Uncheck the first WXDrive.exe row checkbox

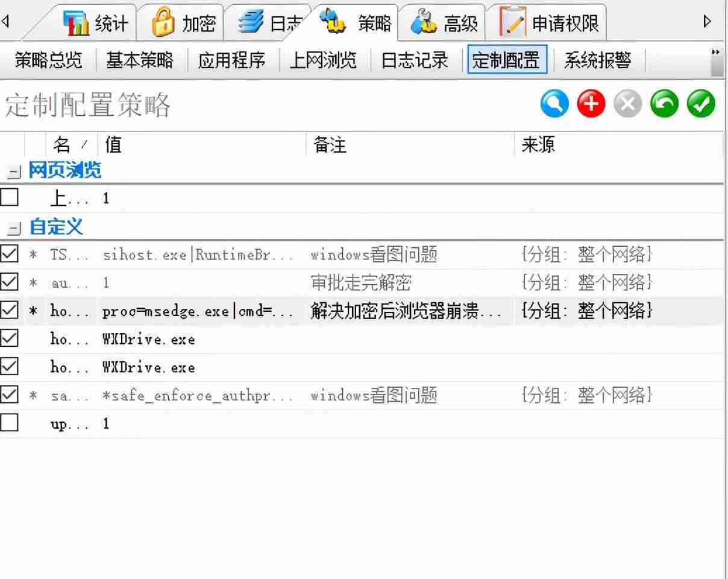point(10,338)
